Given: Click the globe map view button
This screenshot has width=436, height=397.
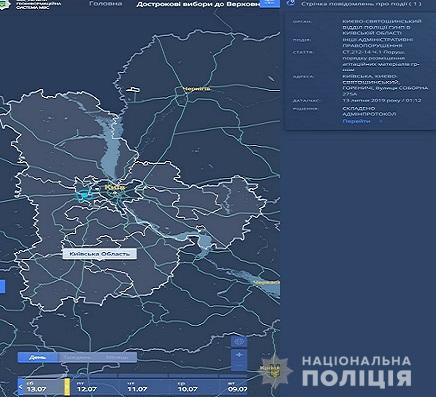Looking at the screenshot, I should pos(239,341).
